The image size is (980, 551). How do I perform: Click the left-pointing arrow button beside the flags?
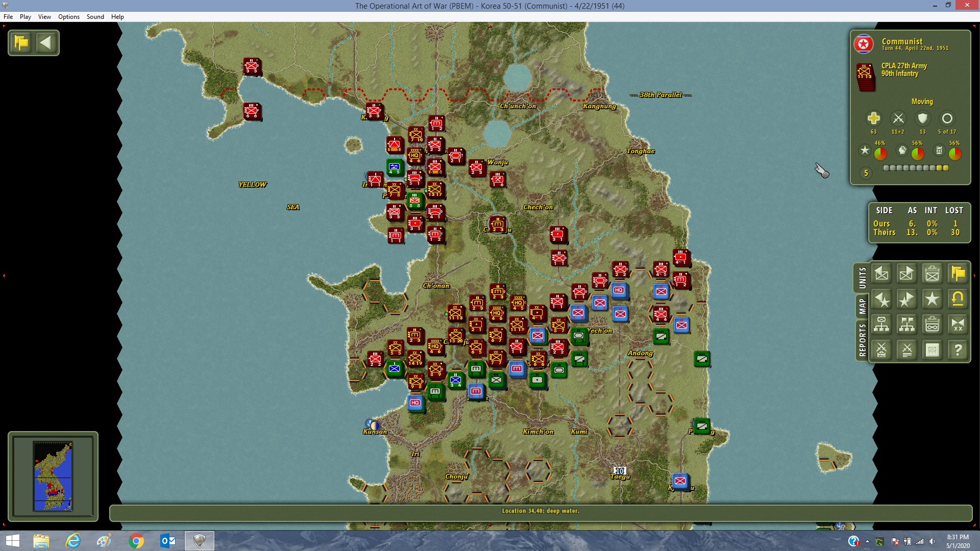(45, 42)
